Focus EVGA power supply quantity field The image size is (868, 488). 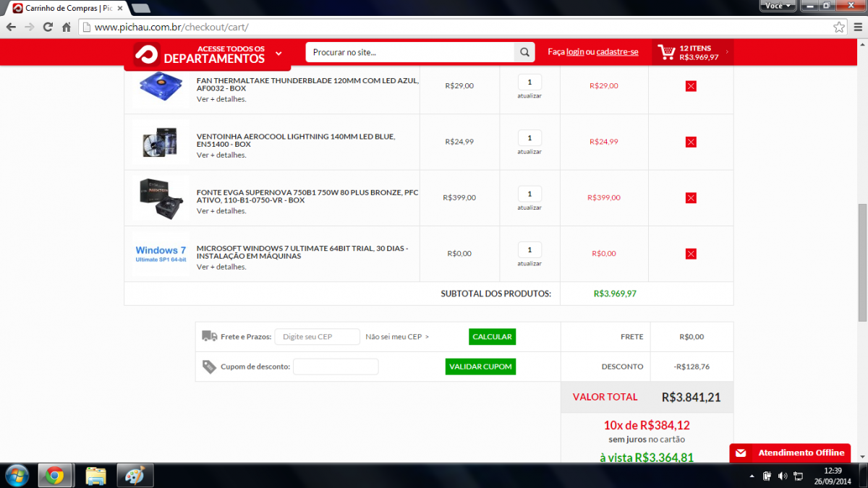(x=529, y=194)
